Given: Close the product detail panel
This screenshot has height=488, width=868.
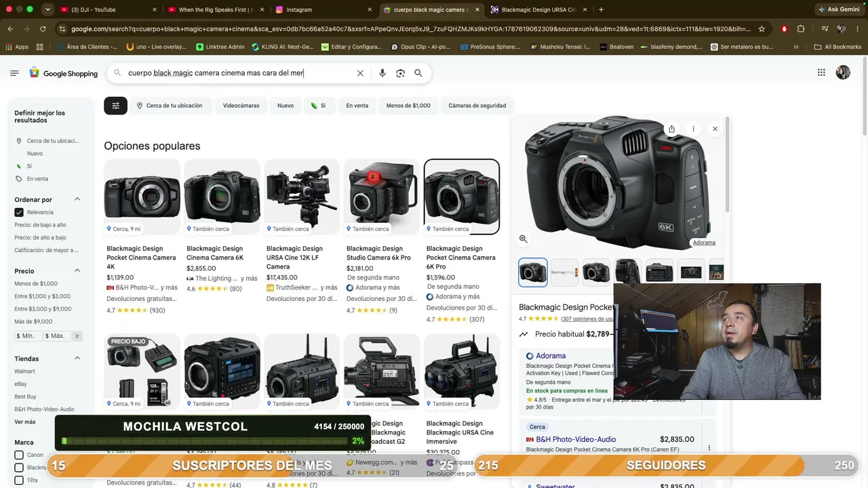Looking at the screenshot, I should (x=715, y=129).
